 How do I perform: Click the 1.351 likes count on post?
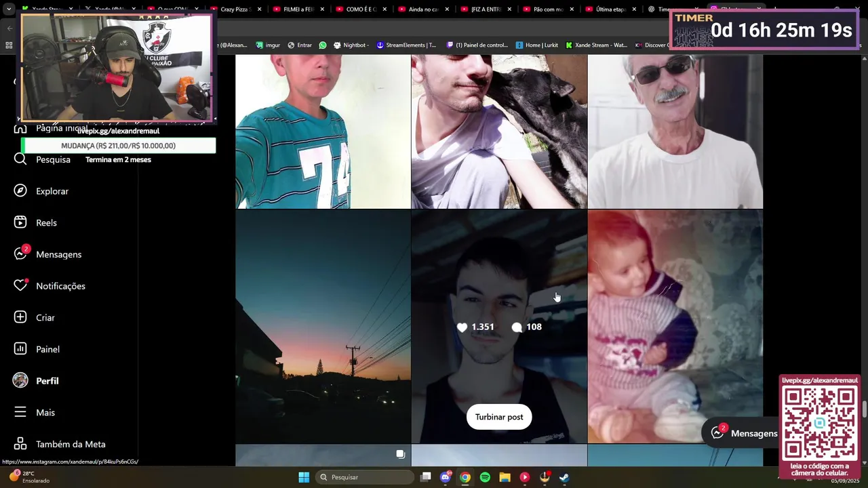[475, 327]
